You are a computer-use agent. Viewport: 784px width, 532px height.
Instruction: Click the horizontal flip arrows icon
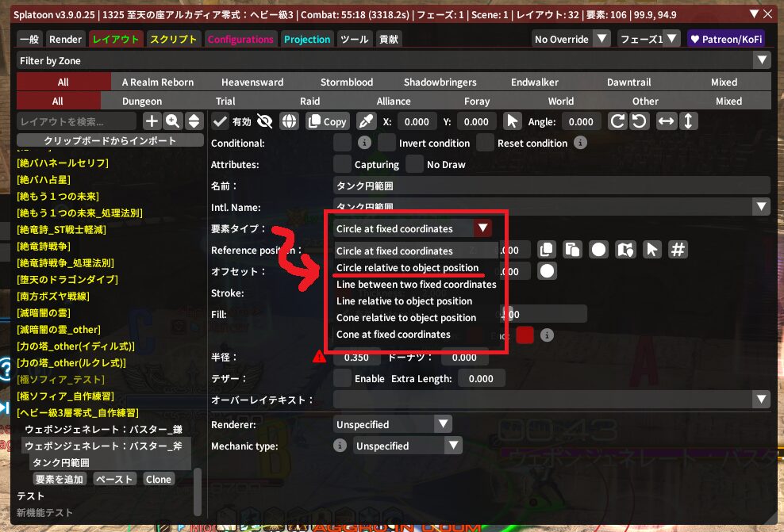point(666,121)
